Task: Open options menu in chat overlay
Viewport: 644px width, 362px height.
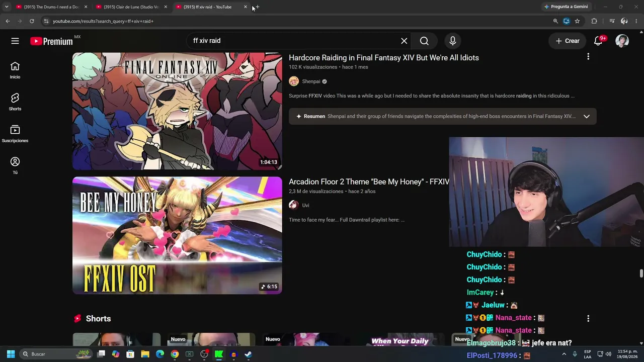Action: tap(588, 318)
